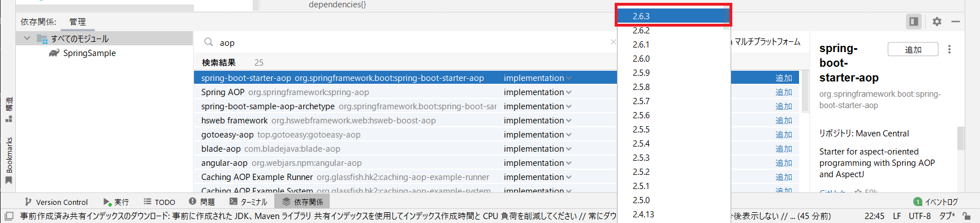
Task: Open the イベントログ notification panel
Action: (x=936, y=202)
